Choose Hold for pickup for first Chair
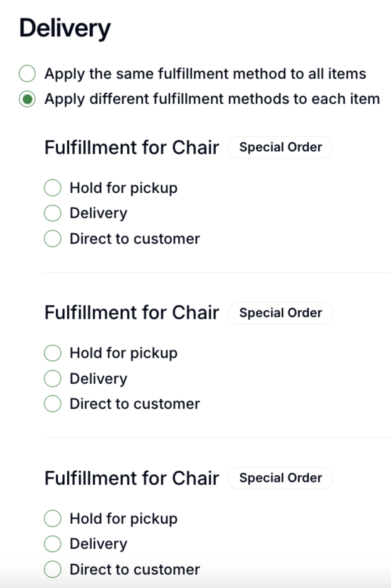The height and width of the screenshot is (588, 391). (52, 188)
